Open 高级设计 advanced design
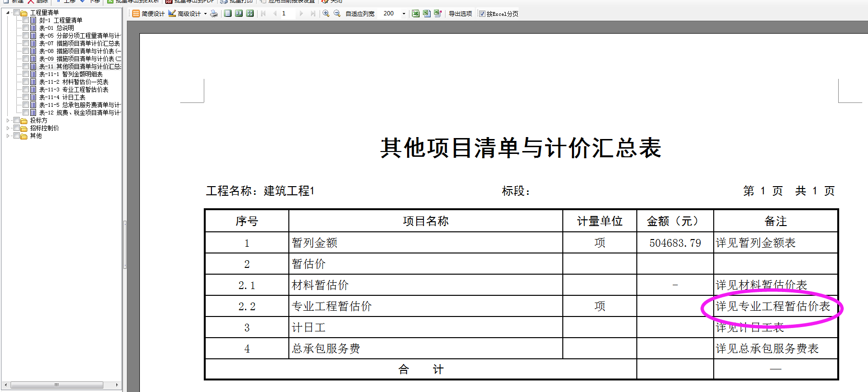The height and width of the screenshot is (392, 868). click(x=185, y=13)
